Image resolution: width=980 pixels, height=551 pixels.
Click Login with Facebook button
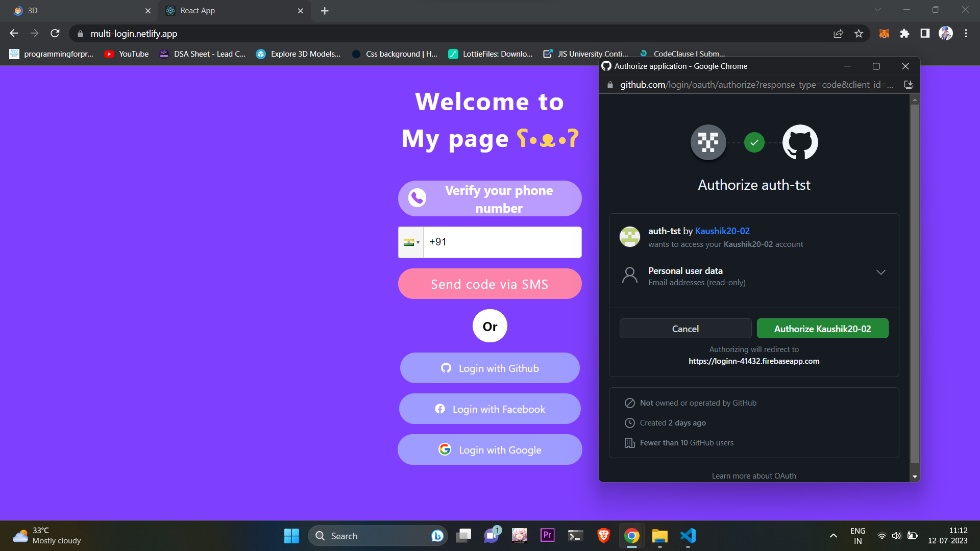pos(490,409)
